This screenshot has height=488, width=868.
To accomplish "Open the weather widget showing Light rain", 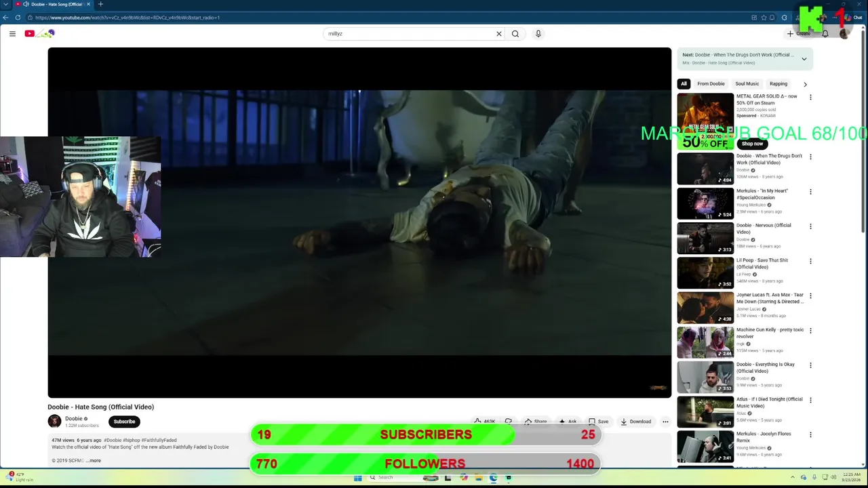I will pos(20,477).
